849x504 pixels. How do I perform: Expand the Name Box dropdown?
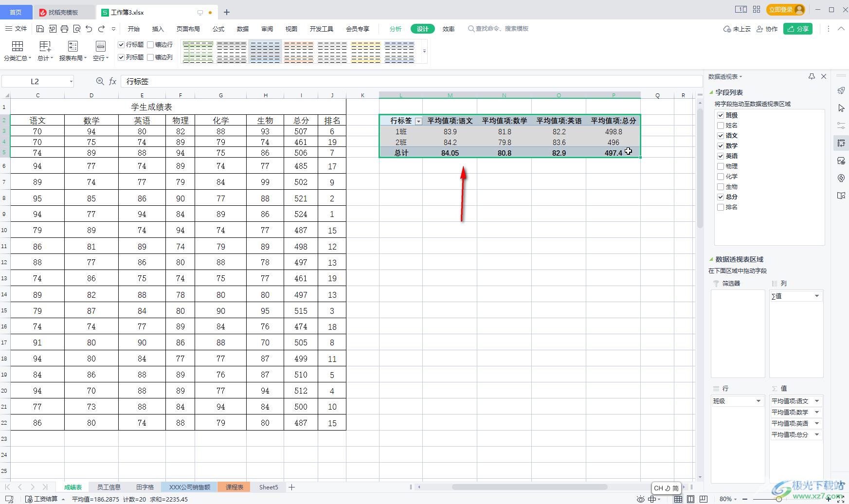coord(71,81)
